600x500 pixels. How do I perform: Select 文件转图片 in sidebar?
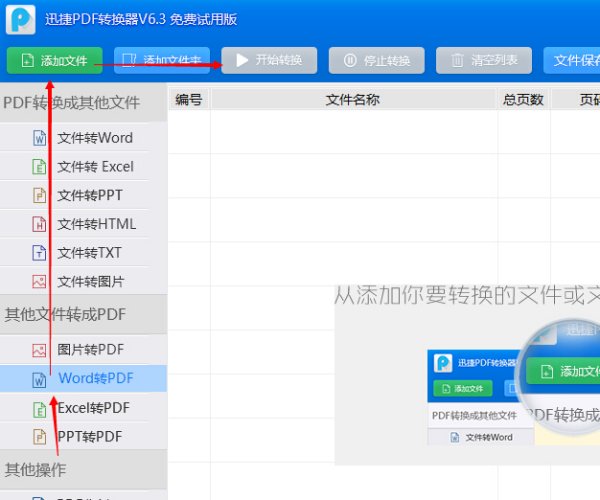coord(83,282)
